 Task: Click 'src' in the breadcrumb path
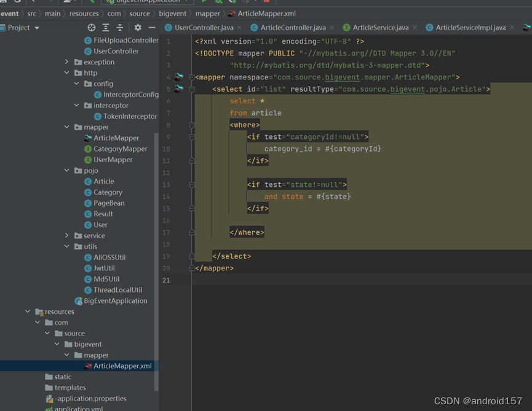click(x=31, y=14)
